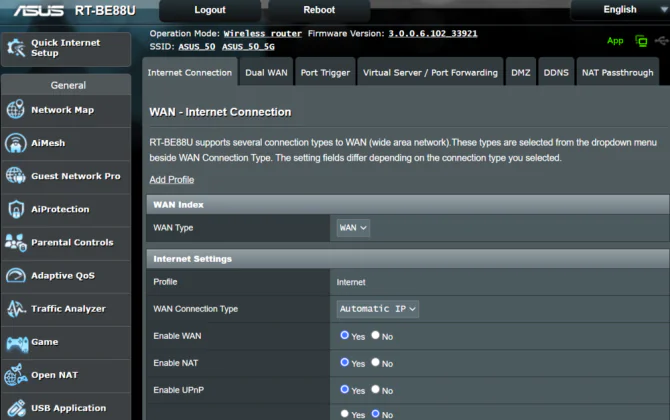Click the Parental Controls people icon
The image size is (670, 420).
16,242
